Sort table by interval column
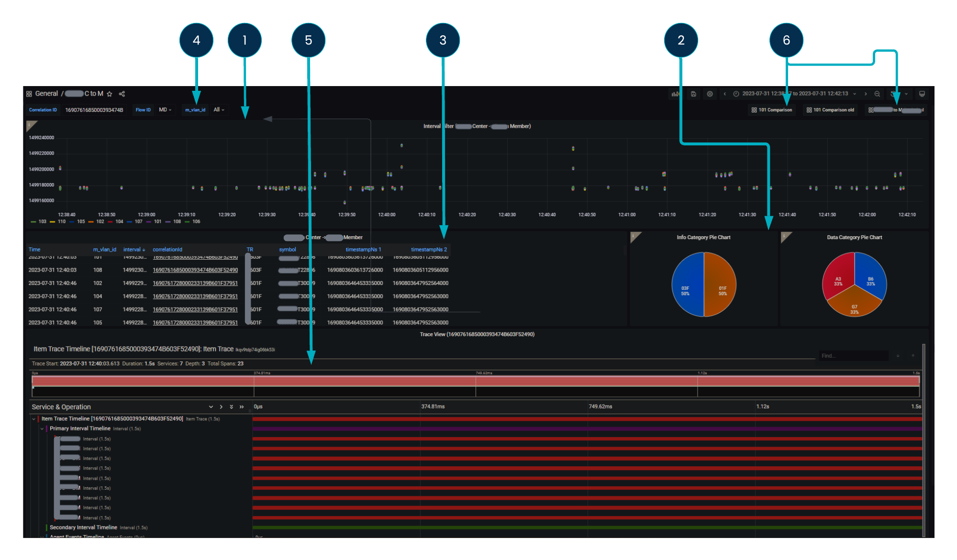957x560 pixels. 134,250
